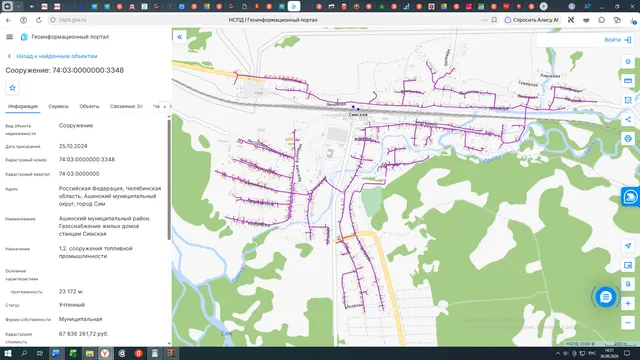
Task: Click the taskbar clock and date
Action: point(609,353)
